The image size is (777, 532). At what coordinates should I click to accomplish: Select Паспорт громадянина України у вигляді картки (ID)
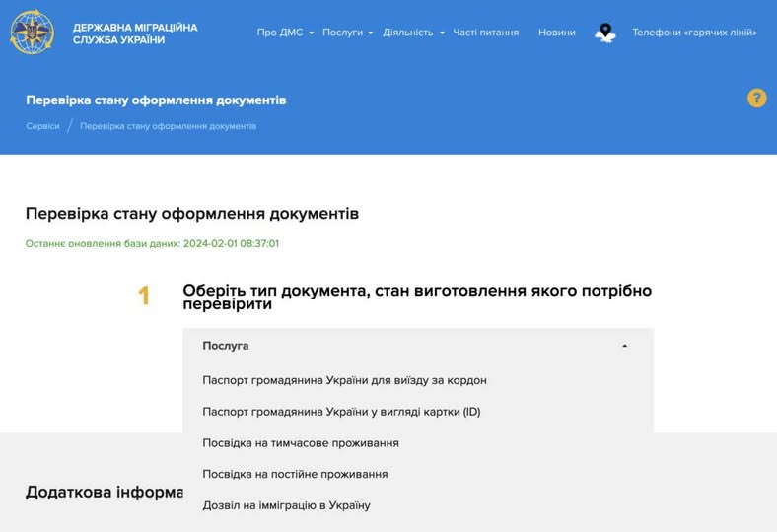coord(341,412)
